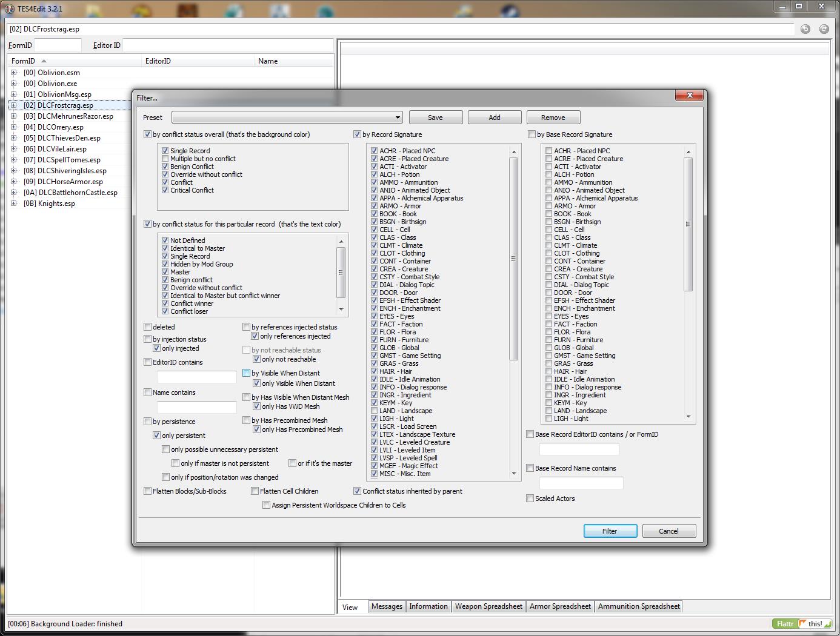Click the 'EditorID contains' text field

[x=197, y=377]
